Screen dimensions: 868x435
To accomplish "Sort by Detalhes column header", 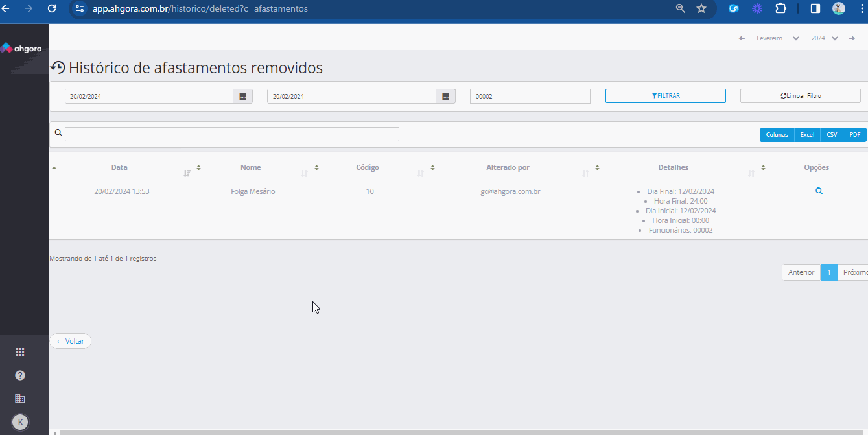I will (674, 167).
